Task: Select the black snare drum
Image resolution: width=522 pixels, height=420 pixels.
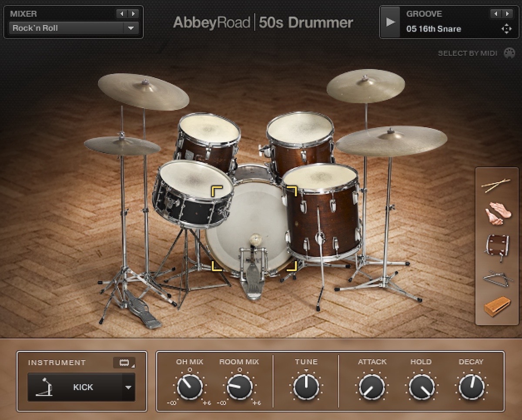Action: pos(193,194)
